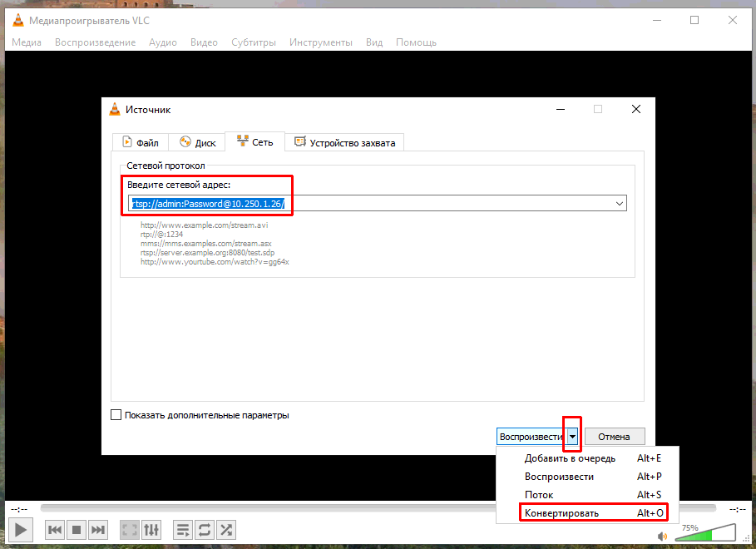Click example http://www.example.com/stream.avi text
The width and height of the screenshot is (756, 549).
pos(205,225)
